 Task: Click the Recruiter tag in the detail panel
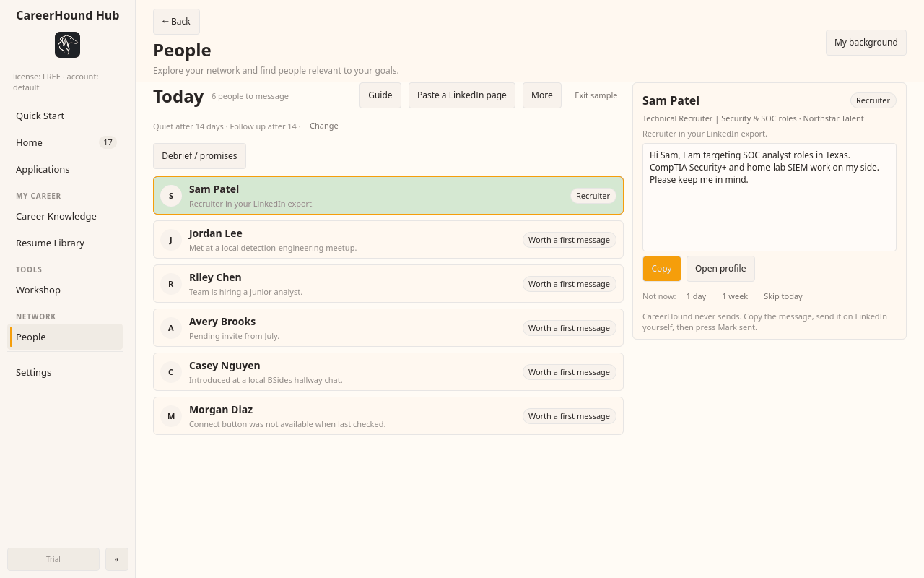[873, 100]
